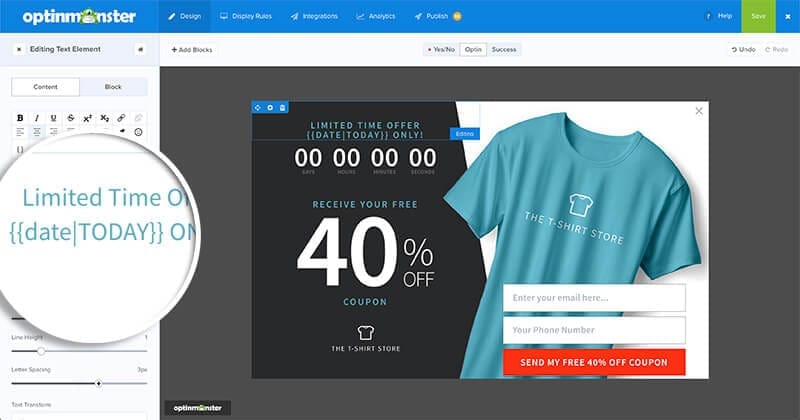Viewport: 800px width, 420px height.
Task: Click the underline formatting icon
Action: [x=54, y=118]
